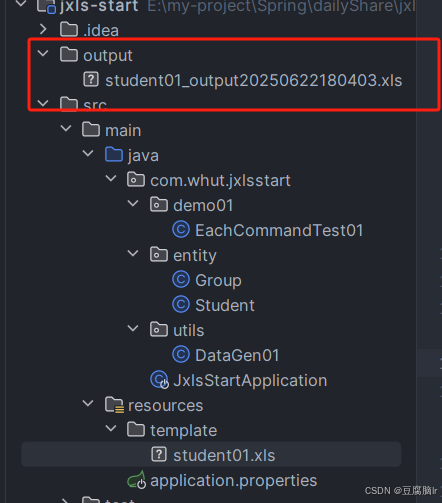Click the DataGen01 class icon
Viewport: 442px width, 503px height.
pos(181,355)
